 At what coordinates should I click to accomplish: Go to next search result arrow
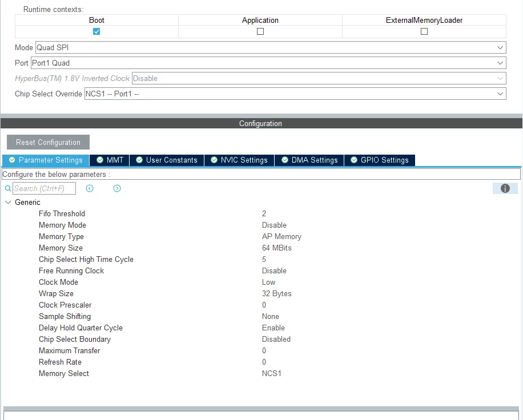click(116, 188)
